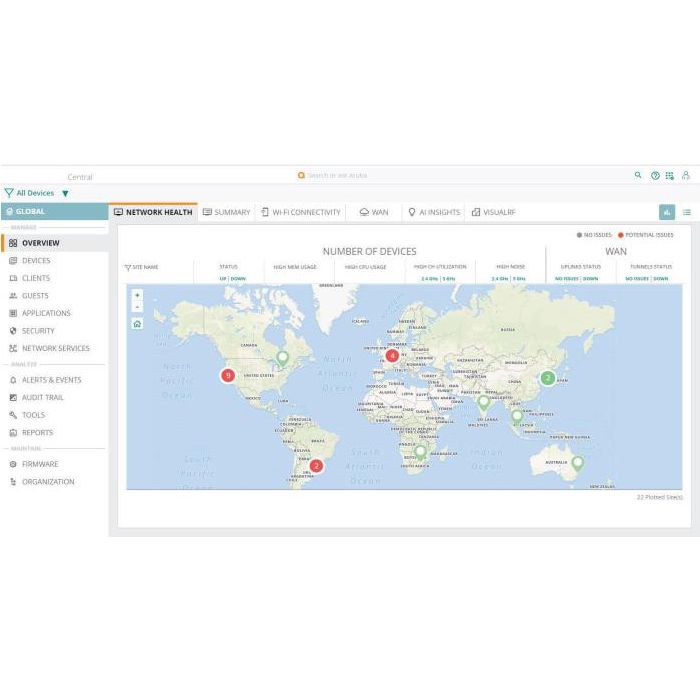Zoom out on the map with minus button
This screenshot has height=700, width=700.
pyautogui.click(x=137, y=307)
